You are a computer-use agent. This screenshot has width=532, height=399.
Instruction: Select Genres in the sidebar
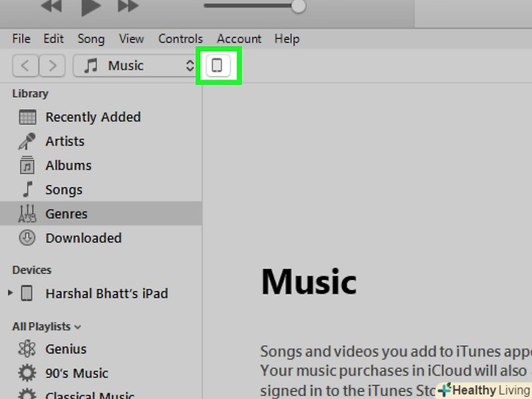[101, 213]
